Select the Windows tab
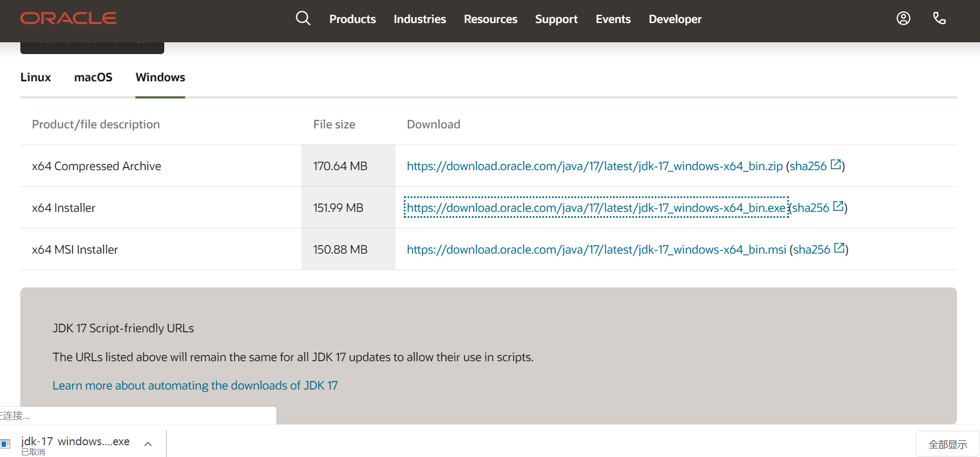The height and width of the screenshot is (457, 980). (x=160, y=77)
